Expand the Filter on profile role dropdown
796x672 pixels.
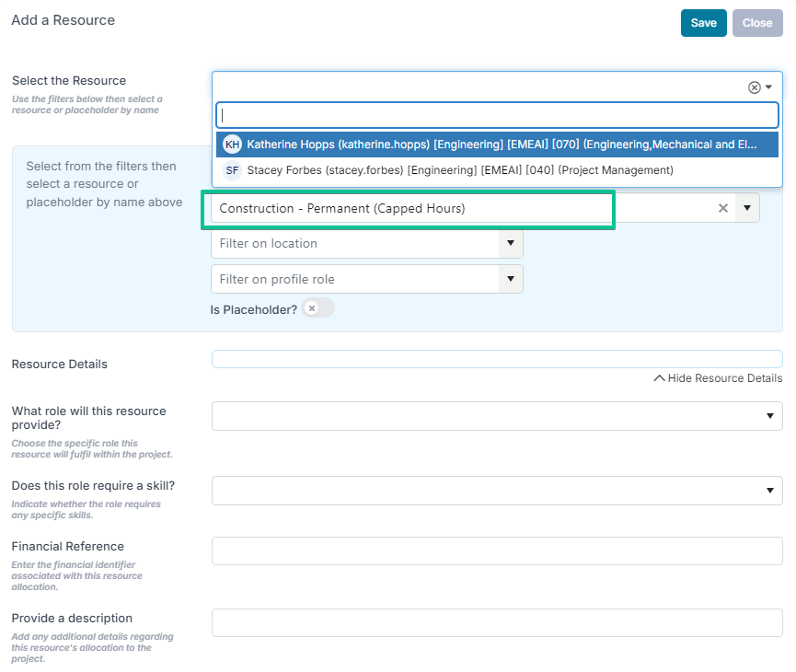coord(511,279)
